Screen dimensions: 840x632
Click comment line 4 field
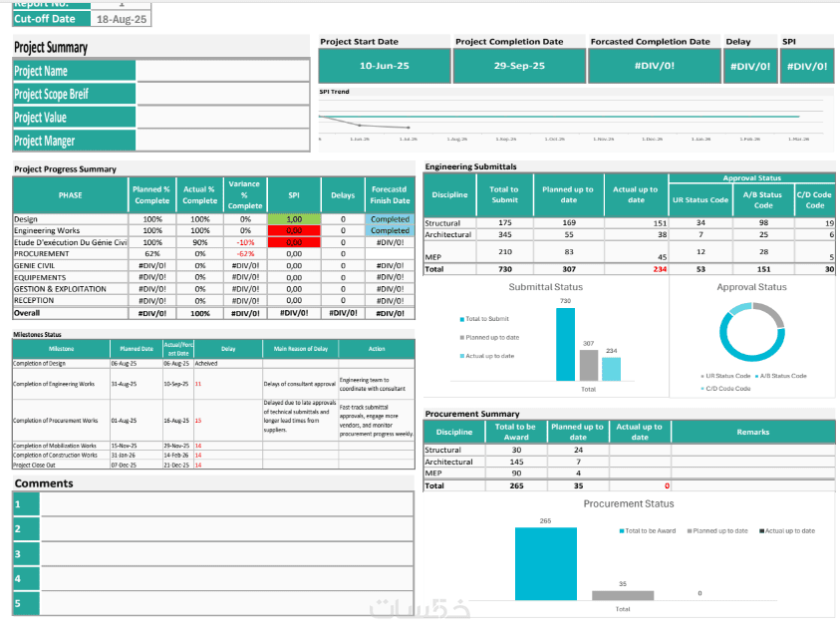(x=226, y=578)
